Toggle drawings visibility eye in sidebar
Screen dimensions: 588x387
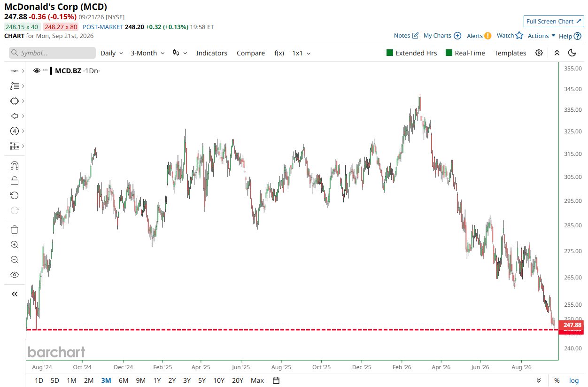click(14, 275)
